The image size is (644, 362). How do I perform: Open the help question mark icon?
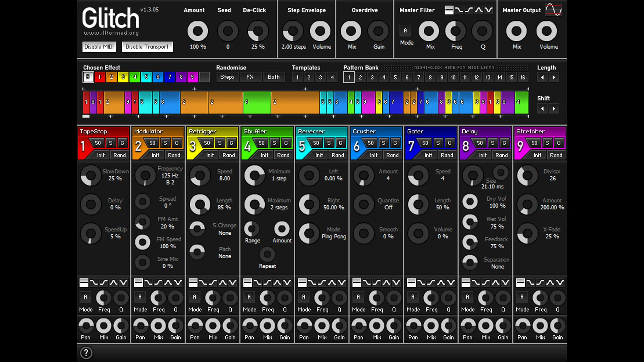[x=86, y=353]
